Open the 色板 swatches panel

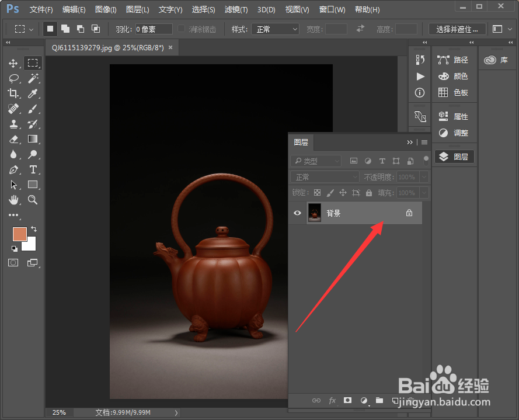click(x=453, y=92)
